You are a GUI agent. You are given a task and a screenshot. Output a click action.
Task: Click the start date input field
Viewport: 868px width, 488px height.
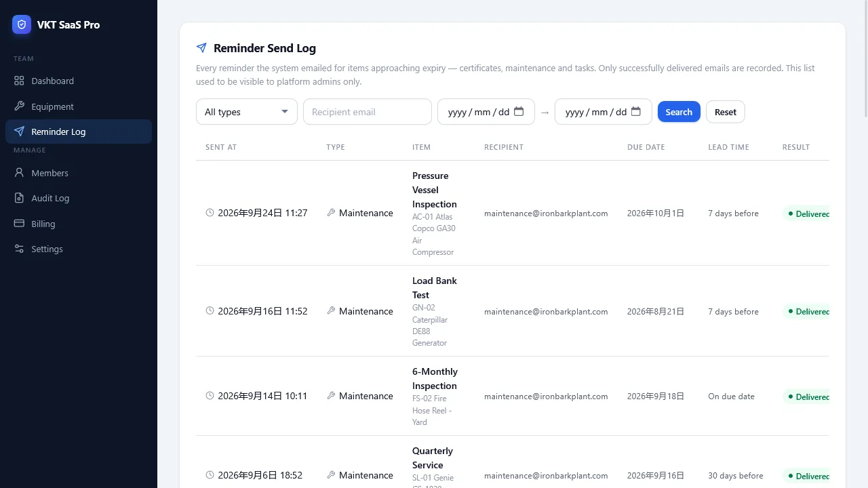(x=486, y=112)
